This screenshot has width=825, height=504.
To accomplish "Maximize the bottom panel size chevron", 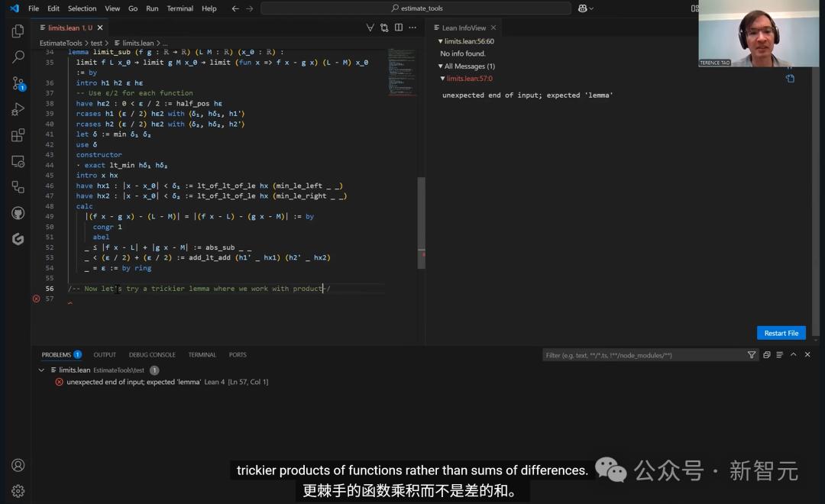I will (794, 355).
